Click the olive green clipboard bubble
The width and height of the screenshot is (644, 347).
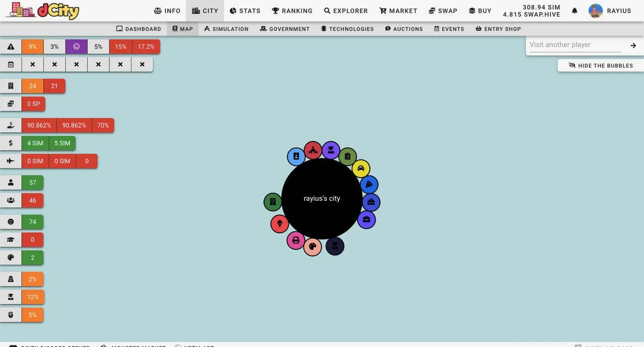tap(348, 156)
